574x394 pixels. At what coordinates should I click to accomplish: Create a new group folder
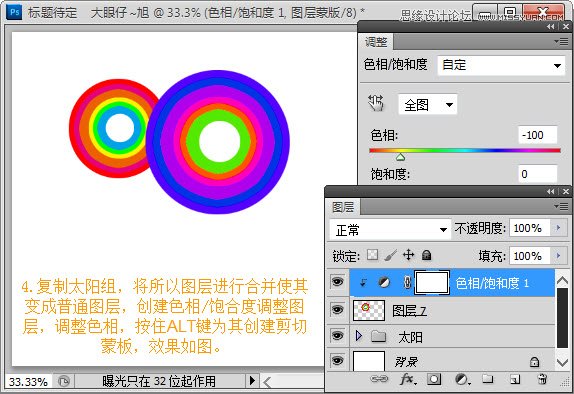point(488,379)
